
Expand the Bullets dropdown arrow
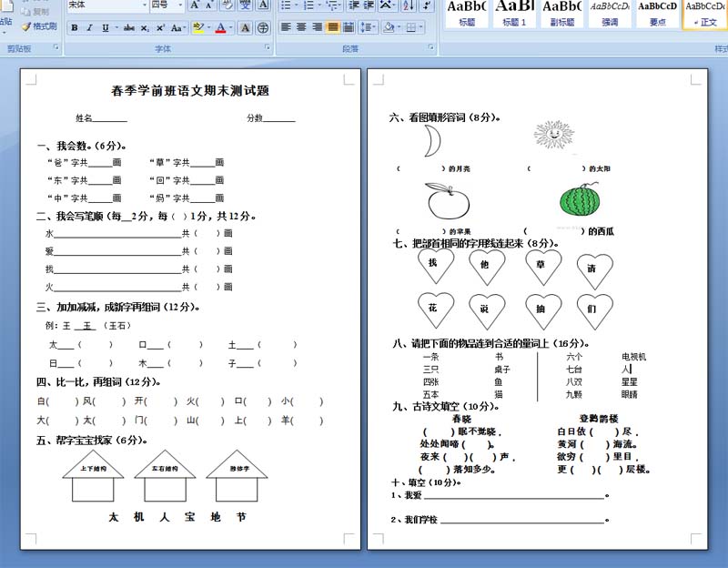[x=297, y=5]
